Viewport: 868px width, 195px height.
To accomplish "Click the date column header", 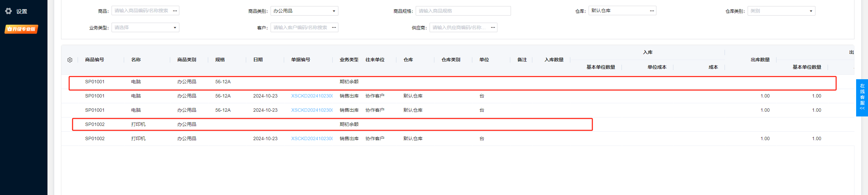I will pyautogui.click(x=258, y=60).
